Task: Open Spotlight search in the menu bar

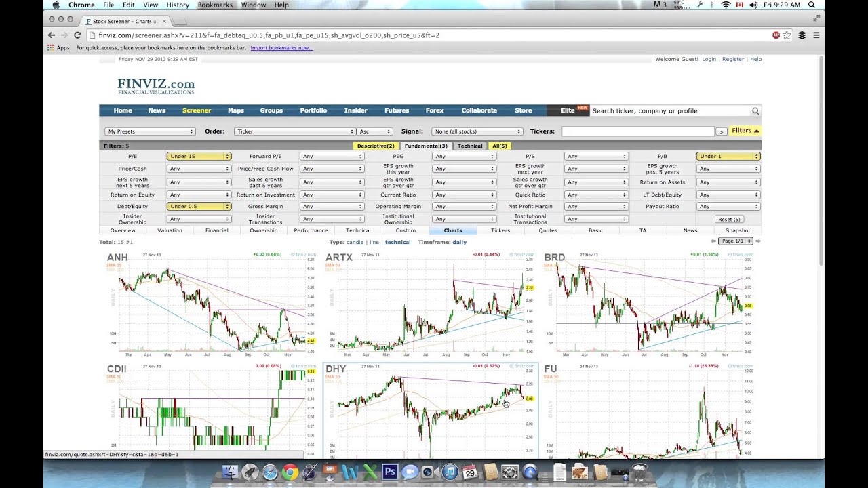Action: click(x=812, y=5)
